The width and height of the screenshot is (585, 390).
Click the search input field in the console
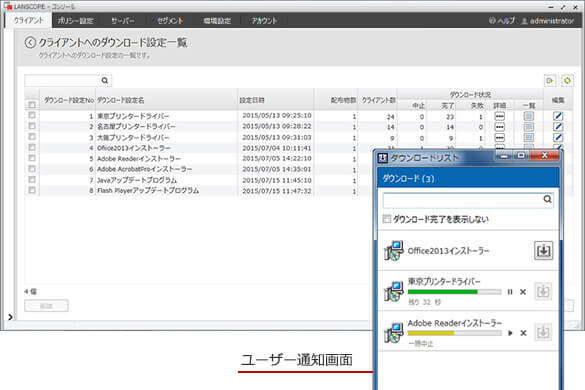pos(62,80)
